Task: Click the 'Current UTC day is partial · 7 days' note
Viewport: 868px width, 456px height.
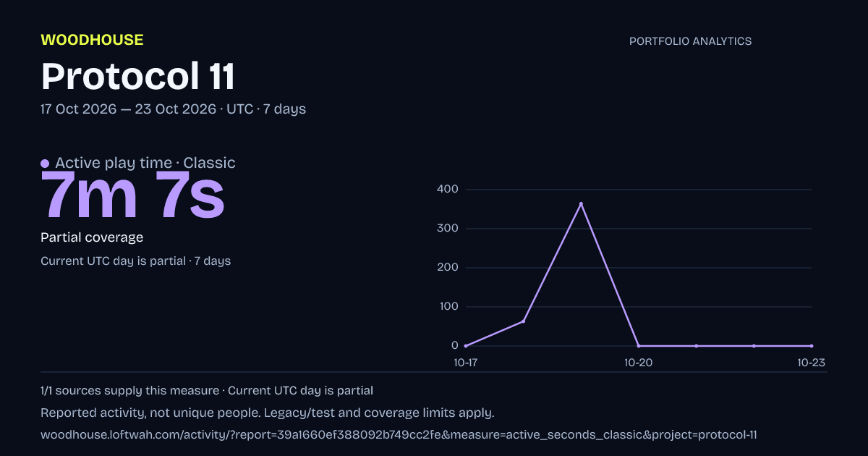Action: [135, 261]
